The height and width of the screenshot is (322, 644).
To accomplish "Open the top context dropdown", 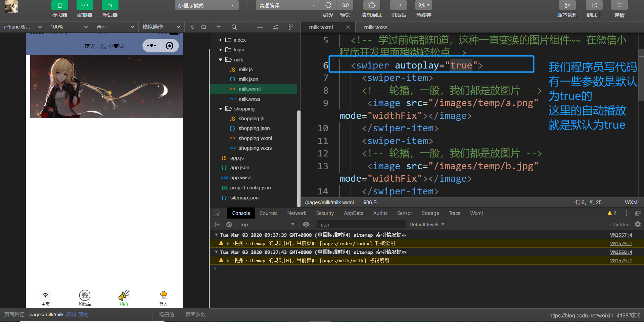I will tap(267, 225).
